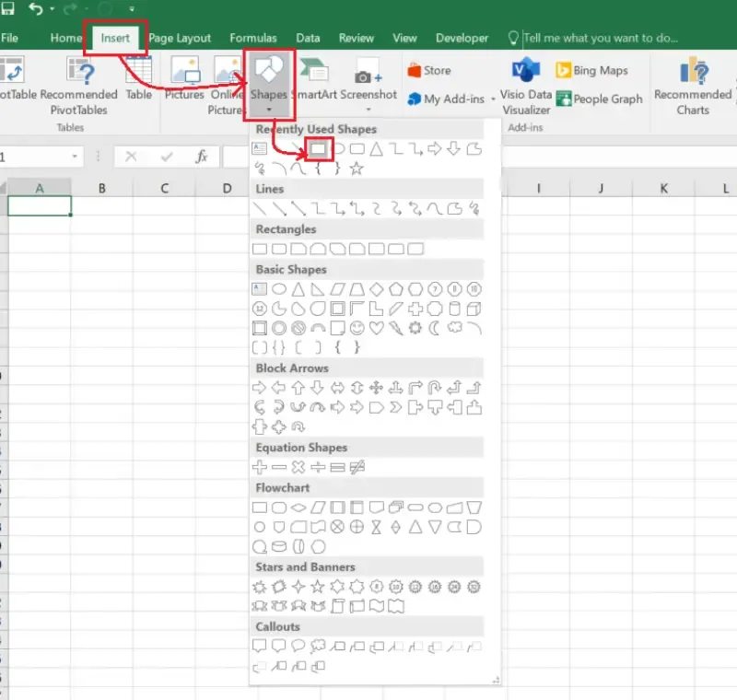Click cell A1

[x=40, y=205]
